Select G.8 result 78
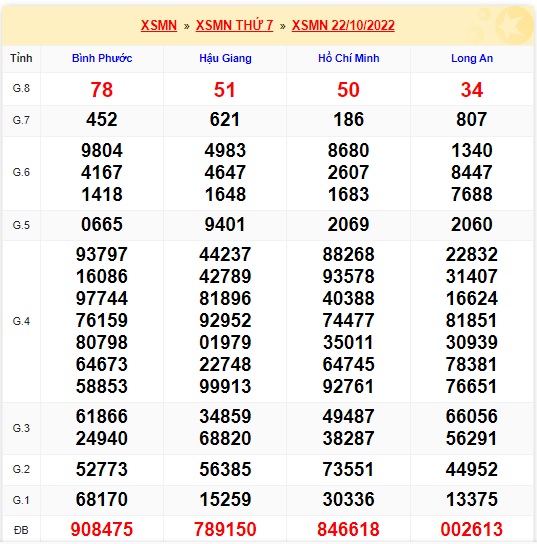Screen dimensions: 537x544 [102, 90]
